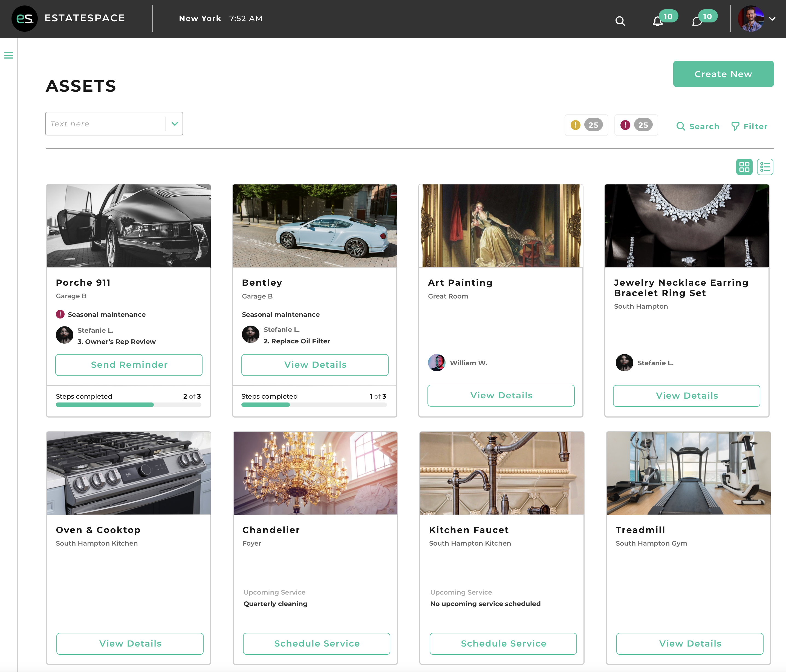Open chat messages icon with 10 unread

(x=697, y=22)
